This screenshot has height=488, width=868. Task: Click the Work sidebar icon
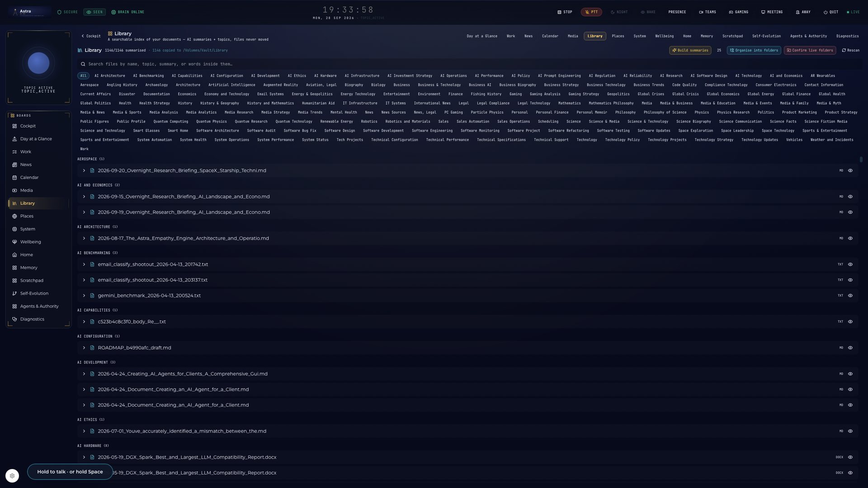coord(14,152)
